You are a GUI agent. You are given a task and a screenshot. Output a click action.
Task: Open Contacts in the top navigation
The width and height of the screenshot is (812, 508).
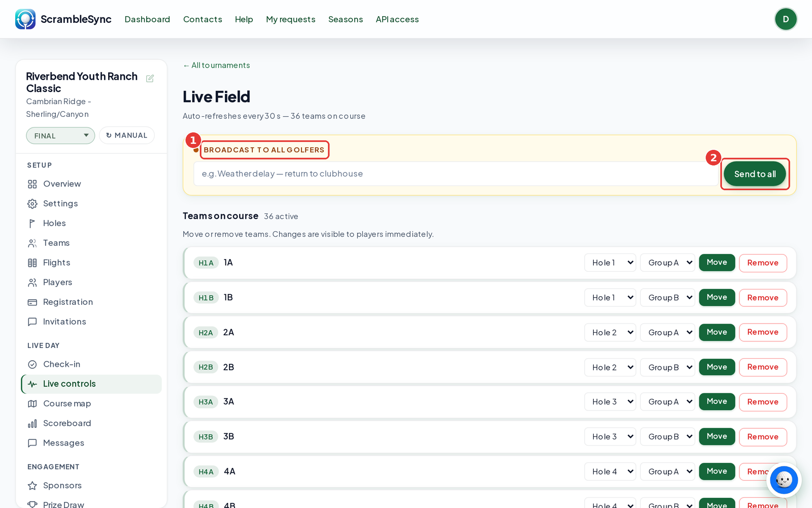point(202,19)
